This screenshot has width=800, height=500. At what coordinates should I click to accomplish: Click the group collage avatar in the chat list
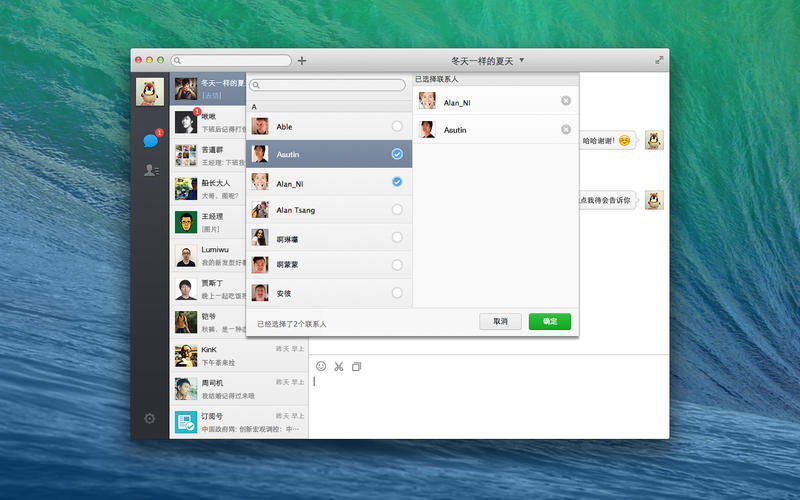[186, 156]
